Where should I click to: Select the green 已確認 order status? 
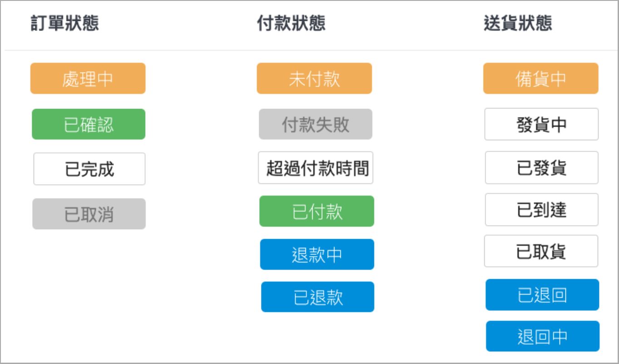(x=88, y=124)
